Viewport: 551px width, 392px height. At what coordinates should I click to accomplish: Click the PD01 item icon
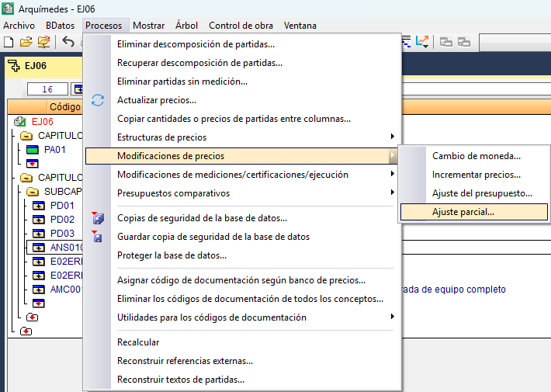click(x=39, y=206)
